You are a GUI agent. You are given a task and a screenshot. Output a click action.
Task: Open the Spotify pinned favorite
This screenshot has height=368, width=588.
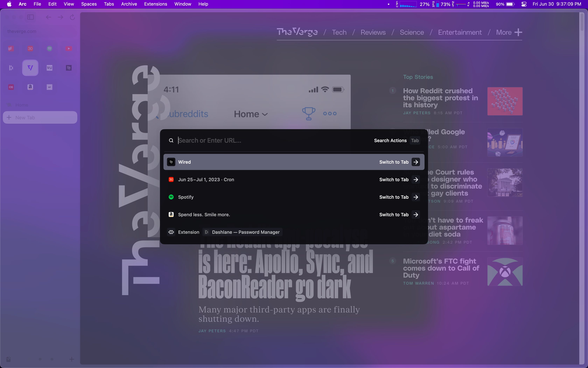(x=50, y=48)
